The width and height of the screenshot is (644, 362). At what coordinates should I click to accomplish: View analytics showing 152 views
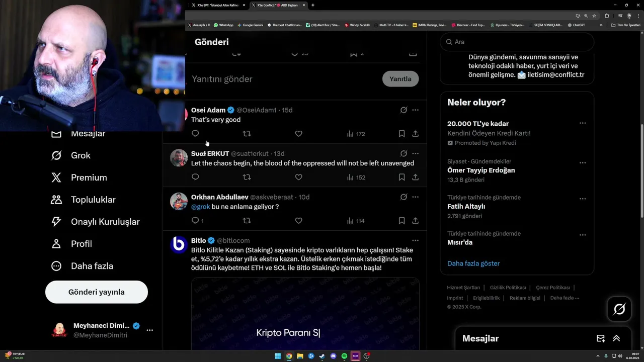tap(356, 177)
